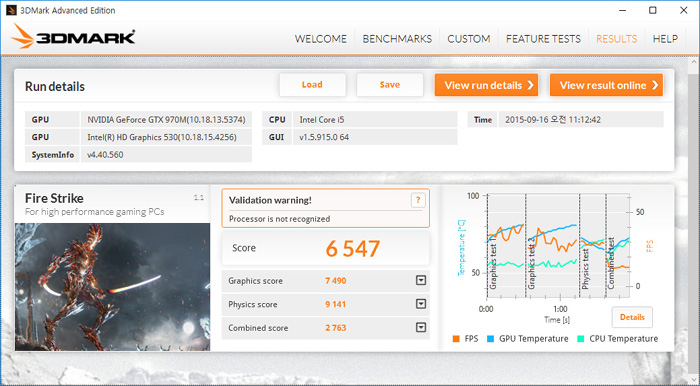Click the Fire Strike preview thumbnail
The image size is (700, 386).
click(x=112, y=287)
